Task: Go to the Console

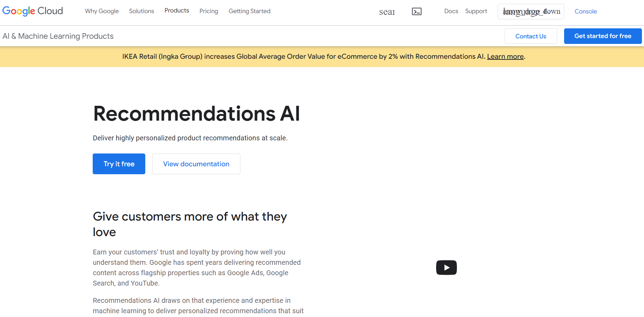Action: click(x=586, y=11)
